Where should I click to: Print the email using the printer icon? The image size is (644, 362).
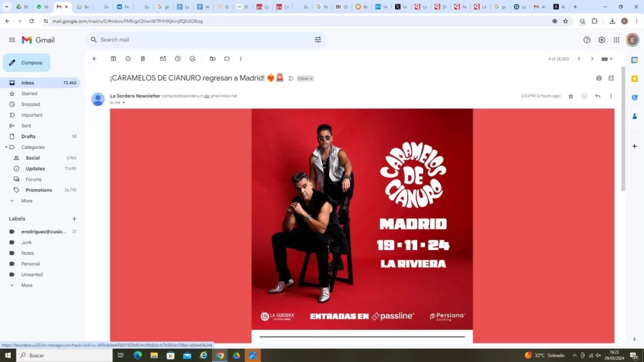599,78
